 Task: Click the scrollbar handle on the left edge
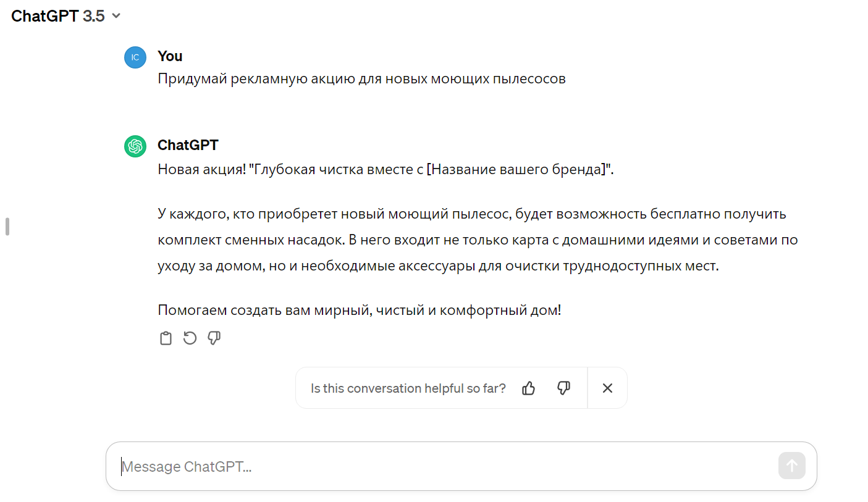[7, 227]
